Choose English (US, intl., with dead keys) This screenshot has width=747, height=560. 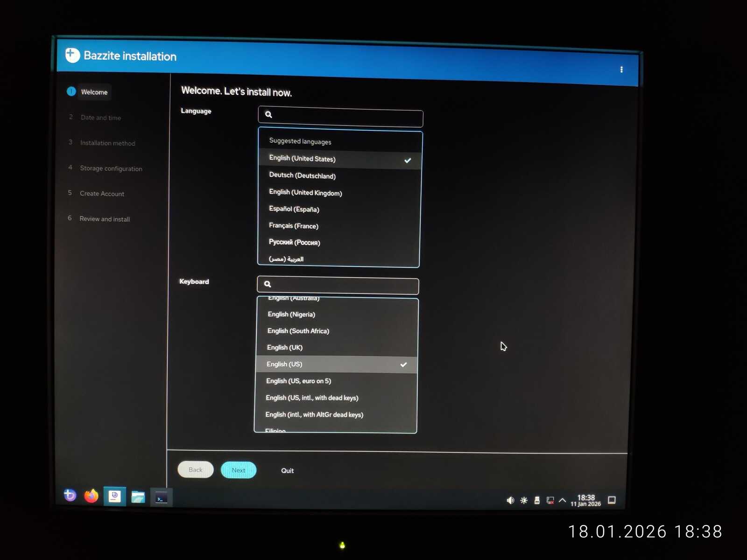point(336,398)
